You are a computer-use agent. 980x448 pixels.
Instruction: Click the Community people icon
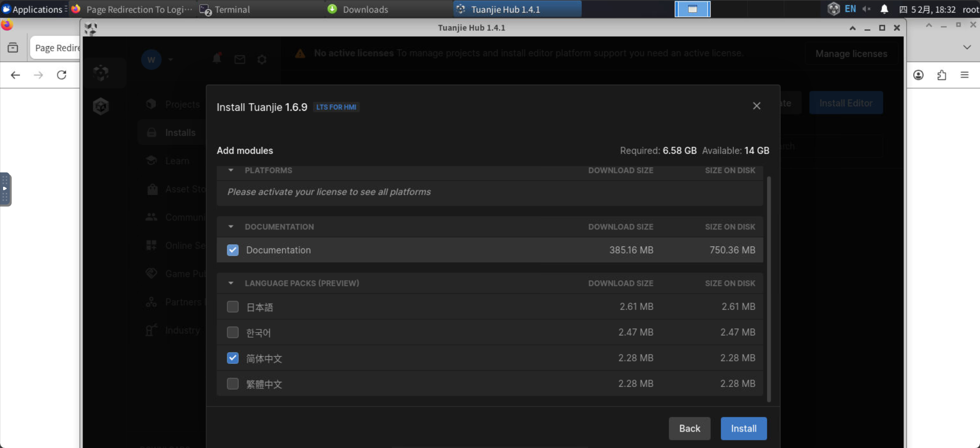pyautogui.click(x=151, y=217)
